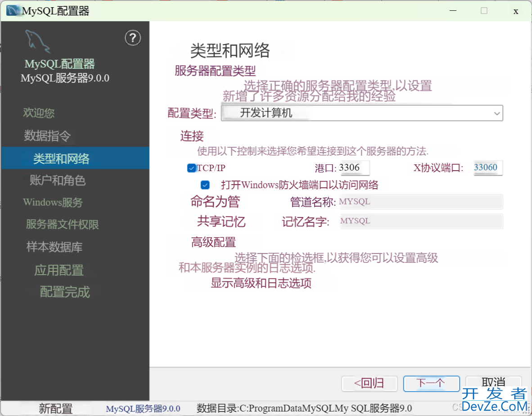Click the <回归 back button
The image size is (532, 416).
(x=369, y=384)
